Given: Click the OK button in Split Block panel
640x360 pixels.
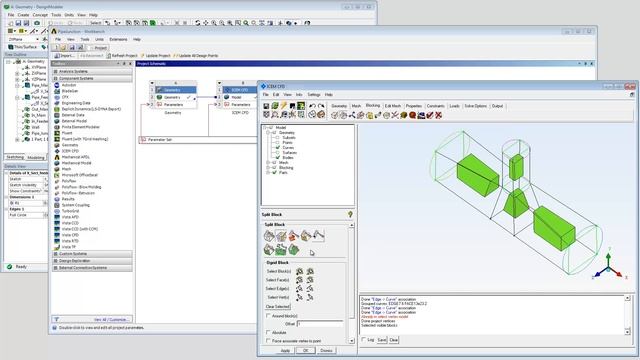Looking at the screenshot, I should click(x=305, y=351).
